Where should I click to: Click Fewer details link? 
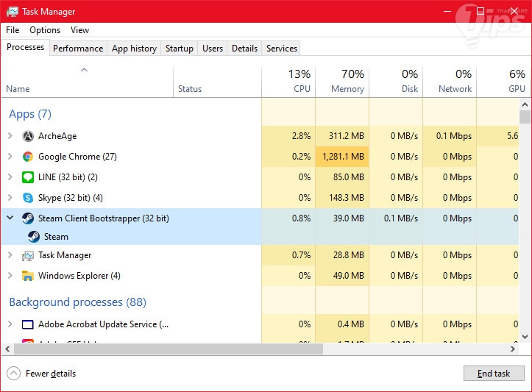tap(51, 374)
